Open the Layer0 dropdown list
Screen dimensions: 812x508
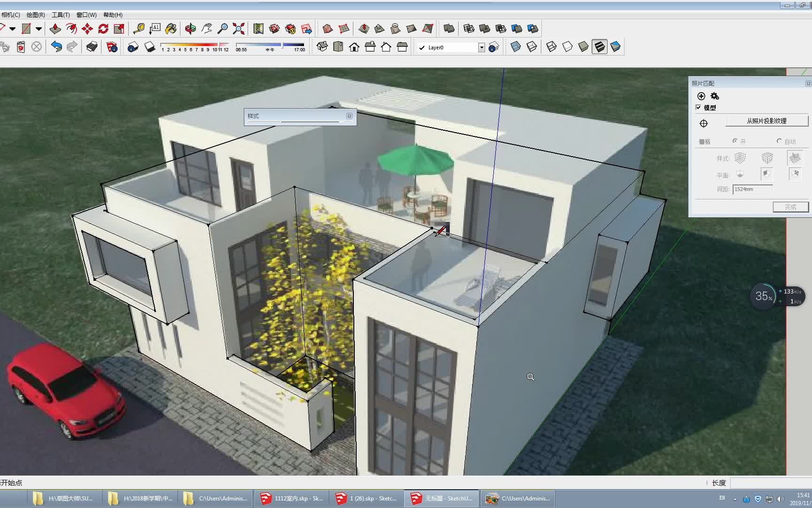coord(481,47)
